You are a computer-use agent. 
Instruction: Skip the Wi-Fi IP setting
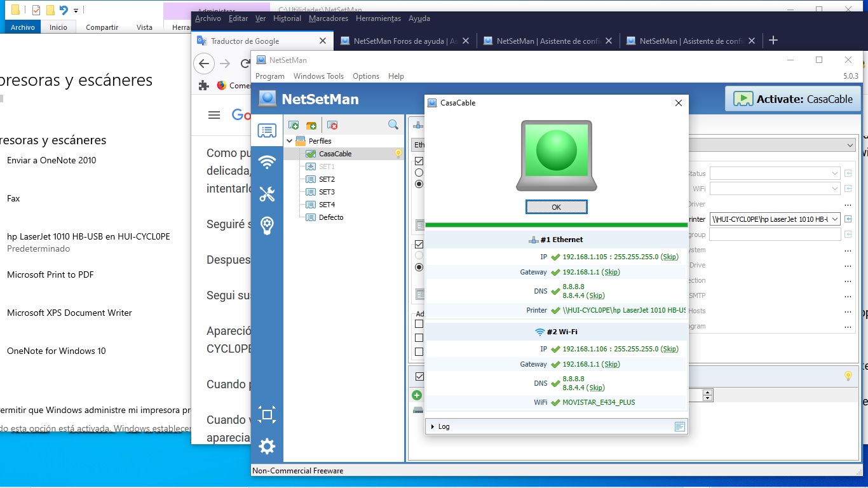pyautogui.click(x=670, y=349)
